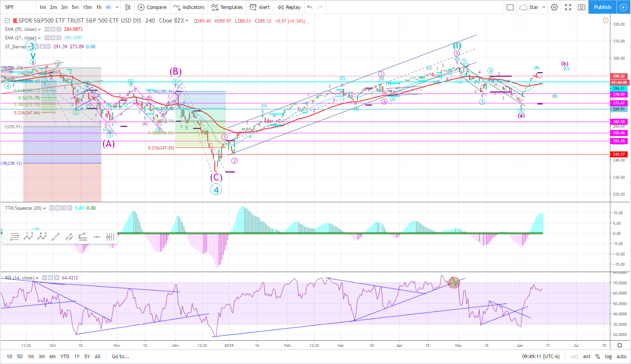Select trend-based Fib extension tool
Viewport: 631px width, 364px height.
(x=83, y=237)
